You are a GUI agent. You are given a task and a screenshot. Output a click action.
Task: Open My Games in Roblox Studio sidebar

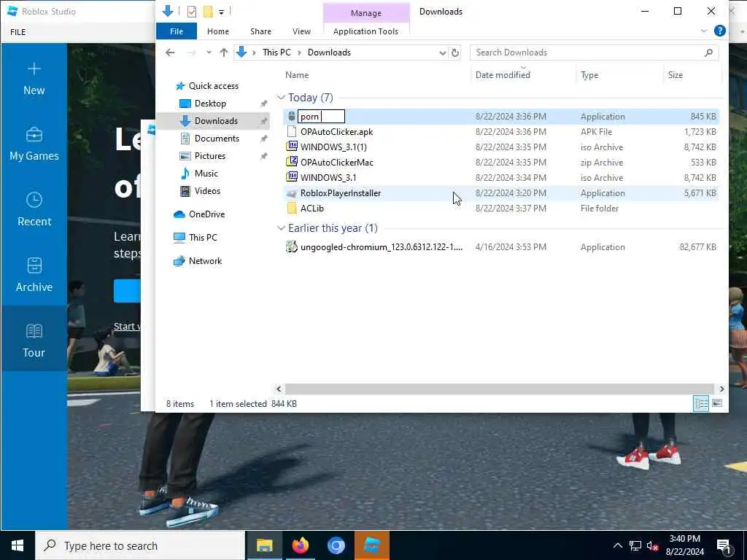coord(34,144)
